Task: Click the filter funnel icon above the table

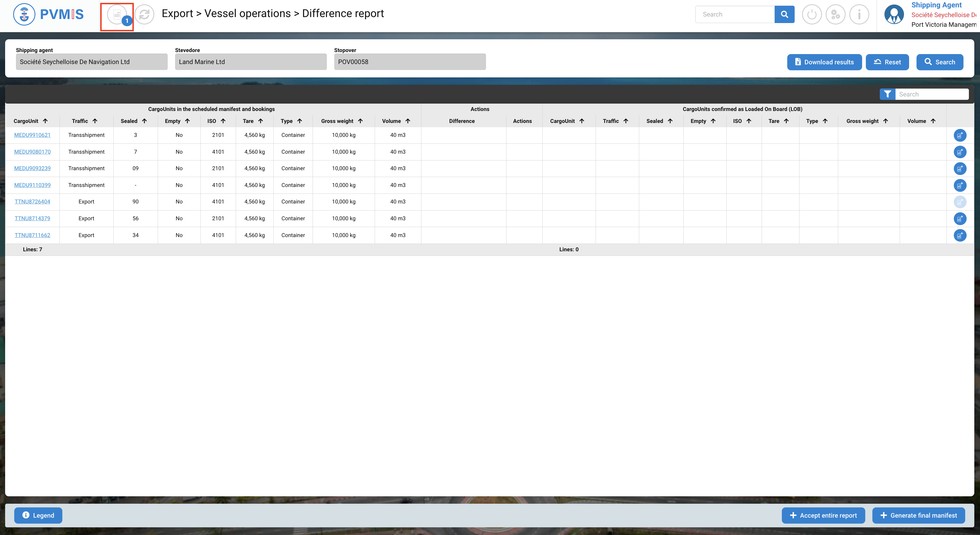Action: (x=887, y=94)
